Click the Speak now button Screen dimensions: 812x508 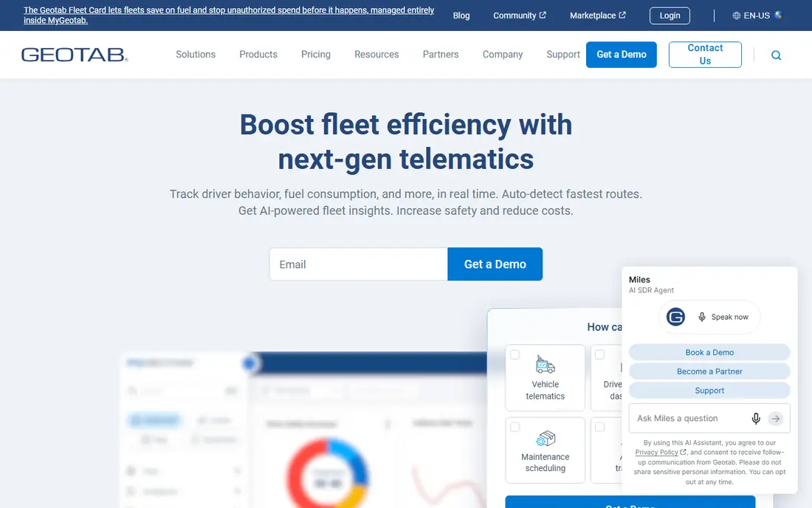[x=709, y=317]
